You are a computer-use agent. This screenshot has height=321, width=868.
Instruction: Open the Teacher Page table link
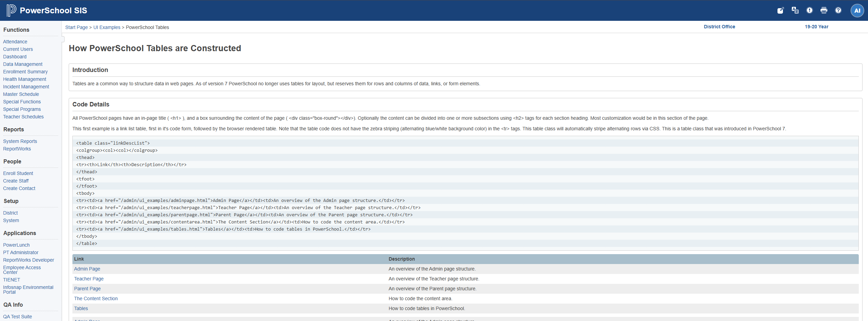(89, 279)
